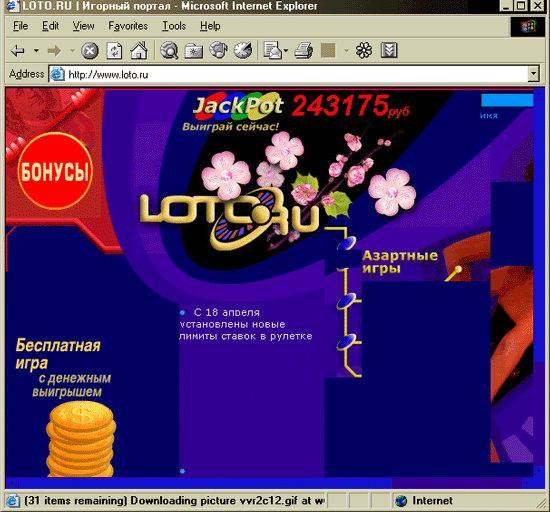Click the horizontal scrollbar of the page
550x512 pixels.
click(x=269, y=483)
